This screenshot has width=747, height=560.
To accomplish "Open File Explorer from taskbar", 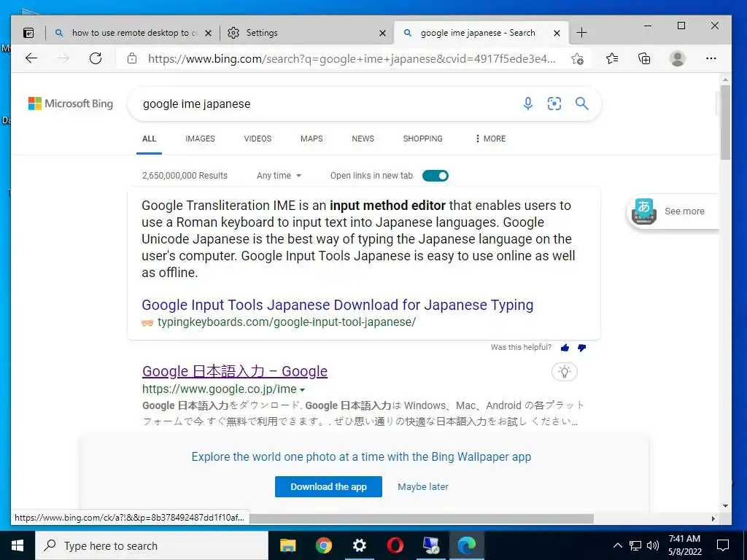I will 287,545.
